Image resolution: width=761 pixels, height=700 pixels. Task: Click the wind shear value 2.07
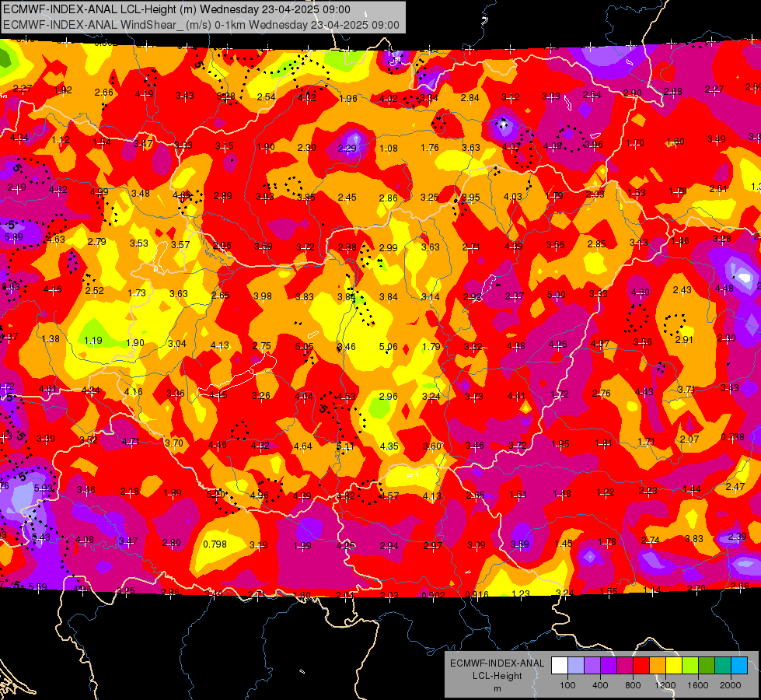[x=689, y=439]
